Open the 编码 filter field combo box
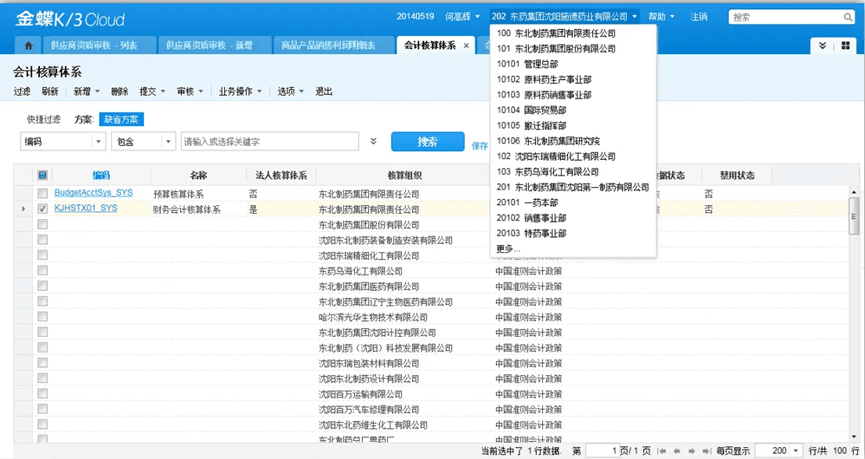 [x=63, y=141]
